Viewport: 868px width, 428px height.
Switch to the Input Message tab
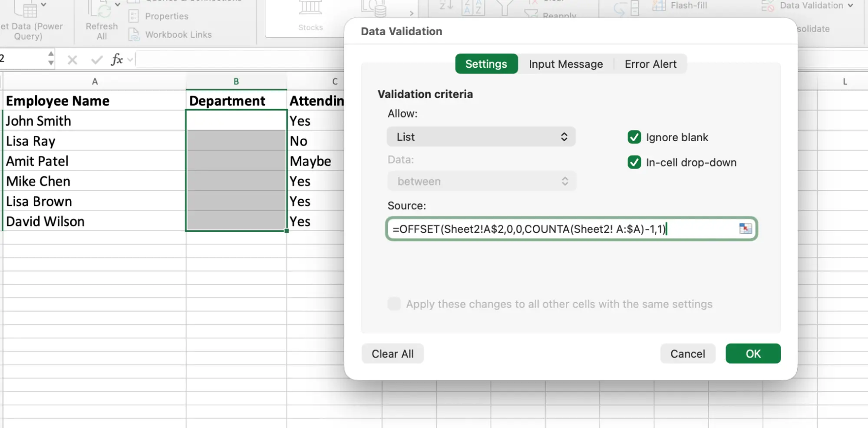click(x=565, y=64)
